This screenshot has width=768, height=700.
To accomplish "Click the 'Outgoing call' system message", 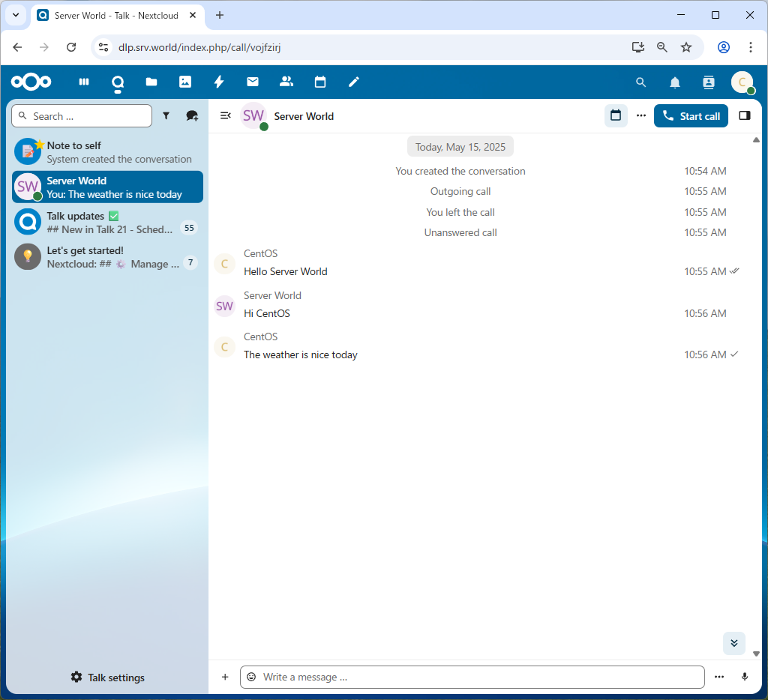I will tap(460, 191).
